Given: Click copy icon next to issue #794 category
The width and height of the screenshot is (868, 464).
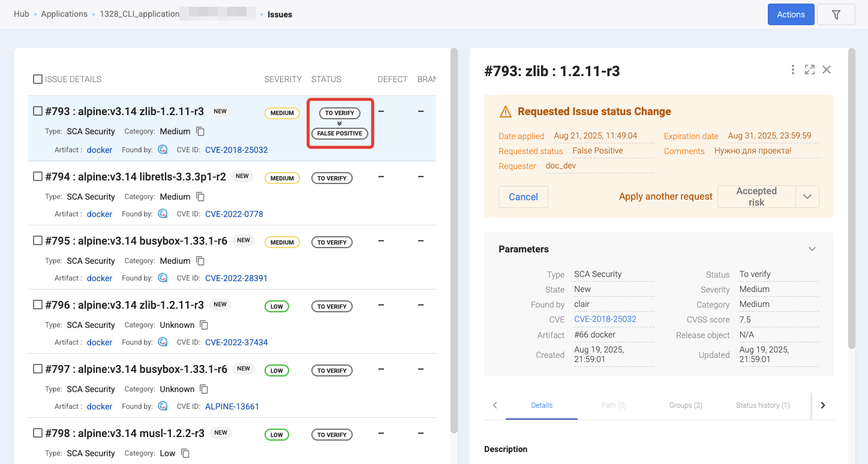Looking at the screenshot, I should [x=200, y=197].
